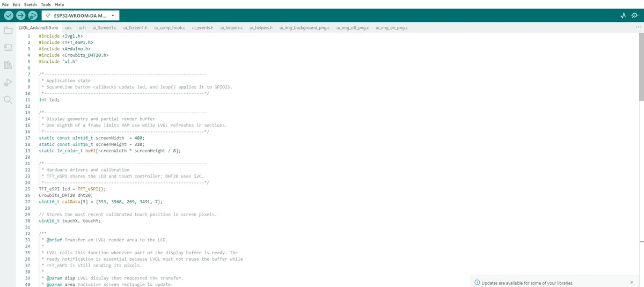Open the Tools menu

(x=46, y=4)
